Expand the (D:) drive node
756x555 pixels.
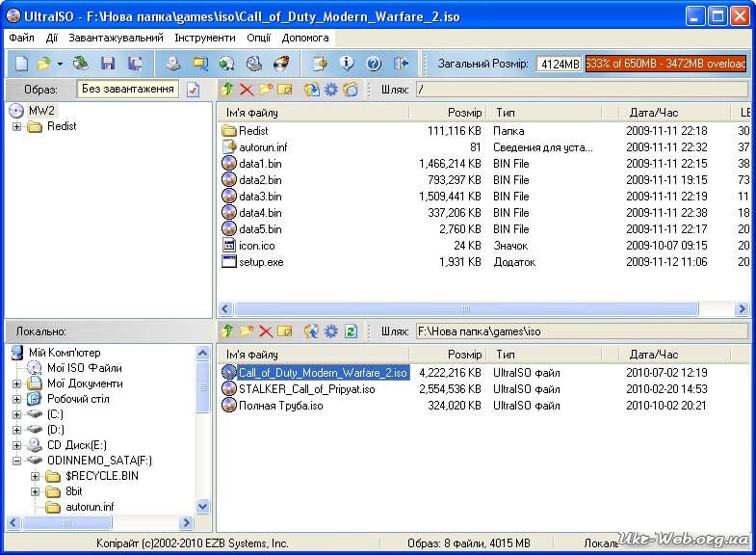coord(17,430)
